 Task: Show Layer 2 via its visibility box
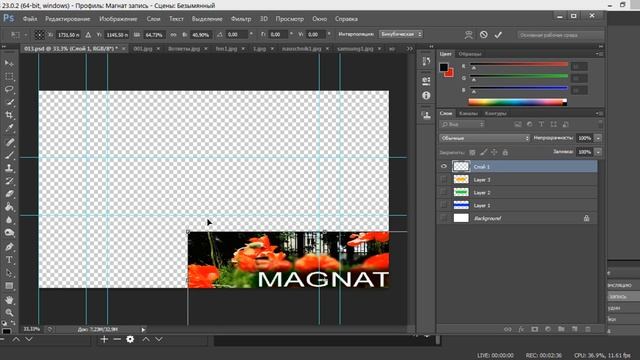[444, 192]
